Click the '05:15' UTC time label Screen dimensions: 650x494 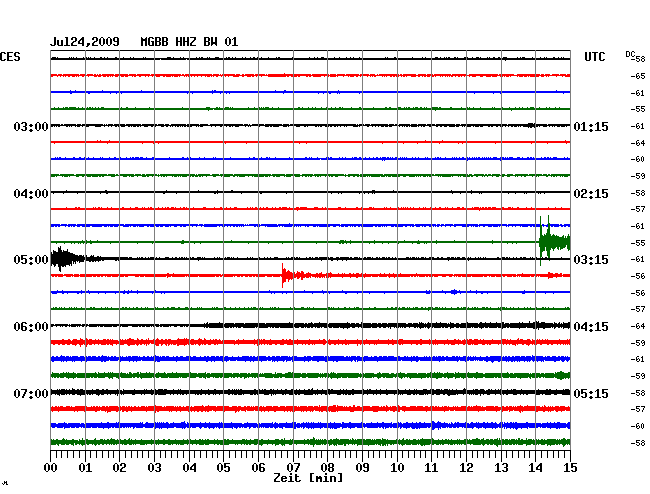pyautogui.click(x=591, y=393)
